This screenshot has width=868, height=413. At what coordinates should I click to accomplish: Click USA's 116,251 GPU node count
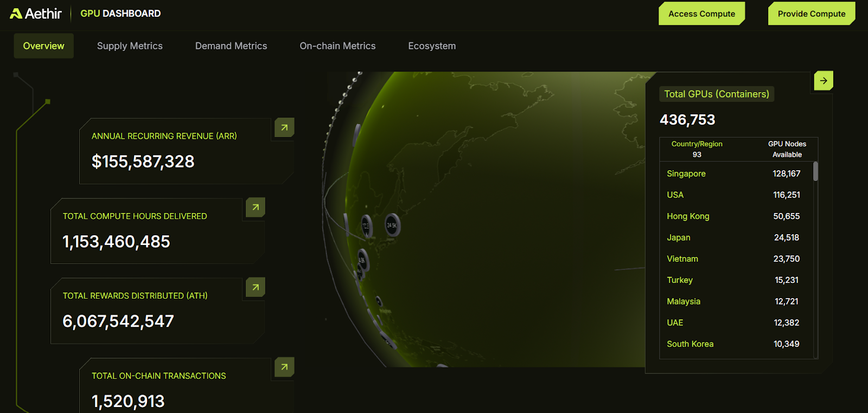pos(787,195)
